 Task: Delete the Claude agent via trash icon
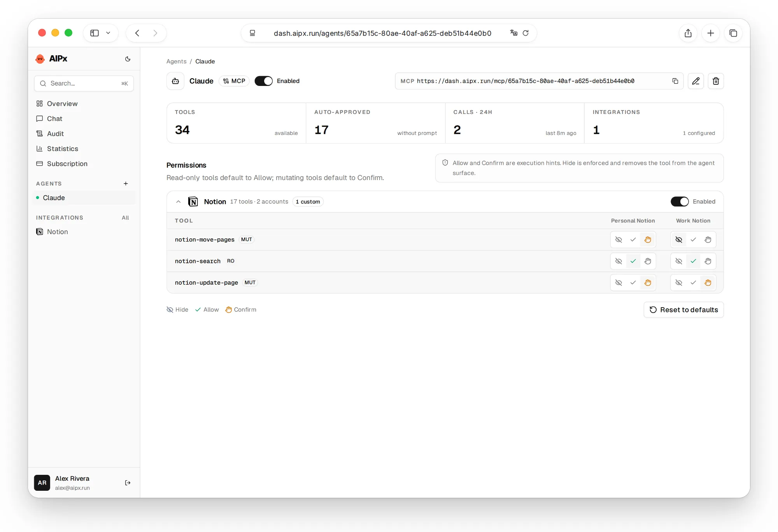click(716, 81)
